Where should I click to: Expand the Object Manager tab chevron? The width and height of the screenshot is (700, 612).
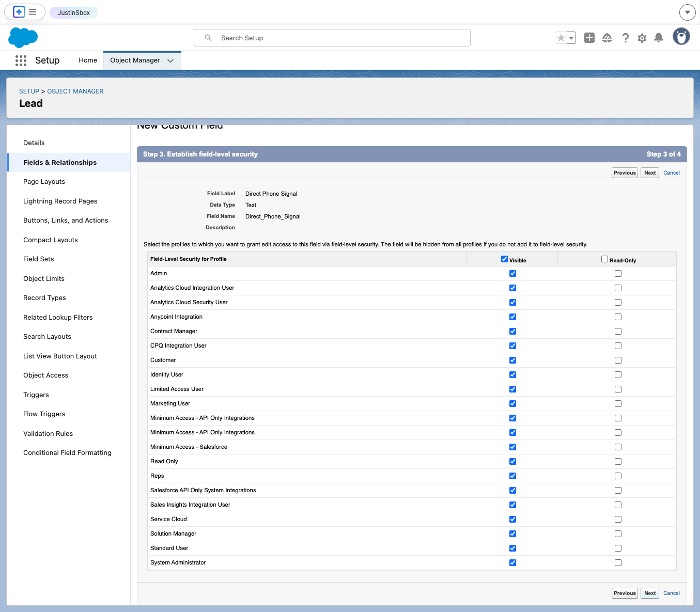(170, 60)
